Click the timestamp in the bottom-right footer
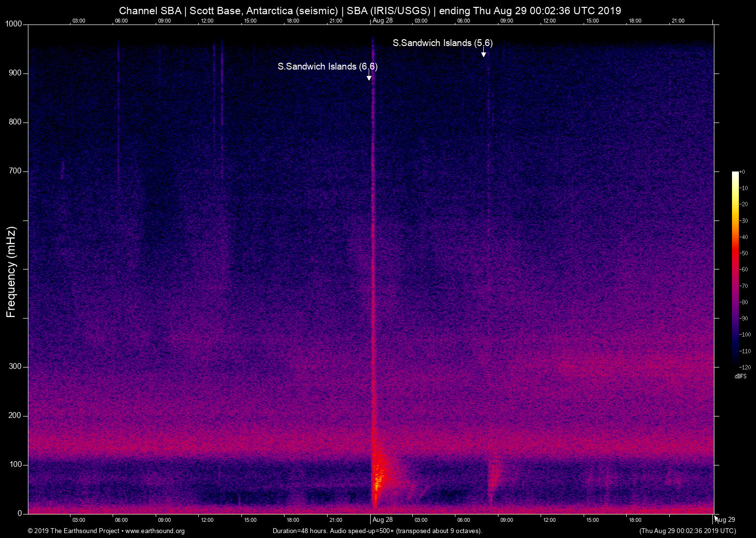Image resolution: width=756 pixels, height=538 pixels. (687, 531)
